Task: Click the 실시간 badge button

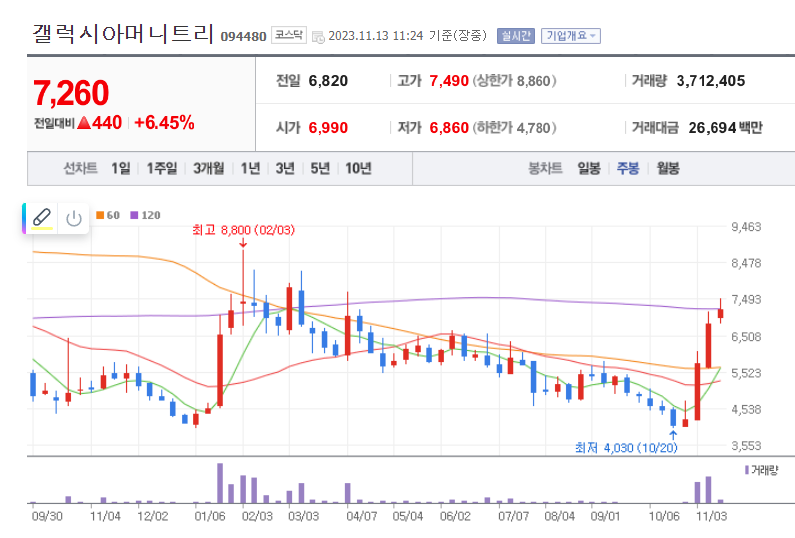Action: click(x=516, y=35)
